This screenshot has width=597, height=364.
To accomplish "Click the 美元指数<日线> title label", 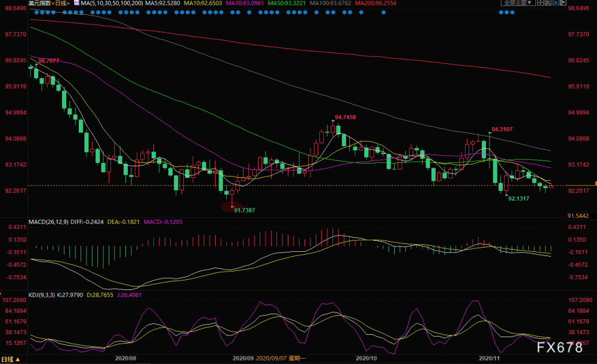I will pyautogui.click(x=50, y=3).
